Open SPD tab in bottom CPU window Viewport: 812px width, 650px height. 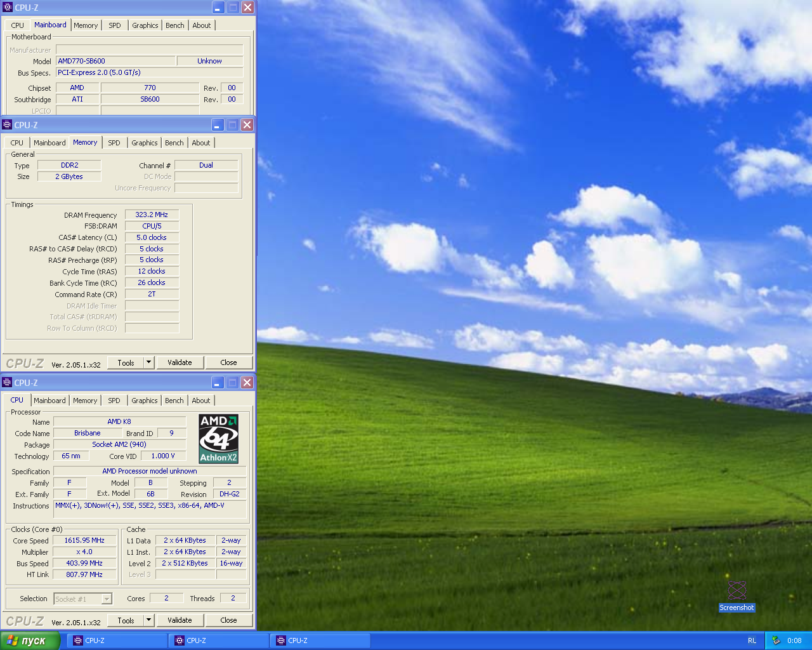click(x=114, y=401)
